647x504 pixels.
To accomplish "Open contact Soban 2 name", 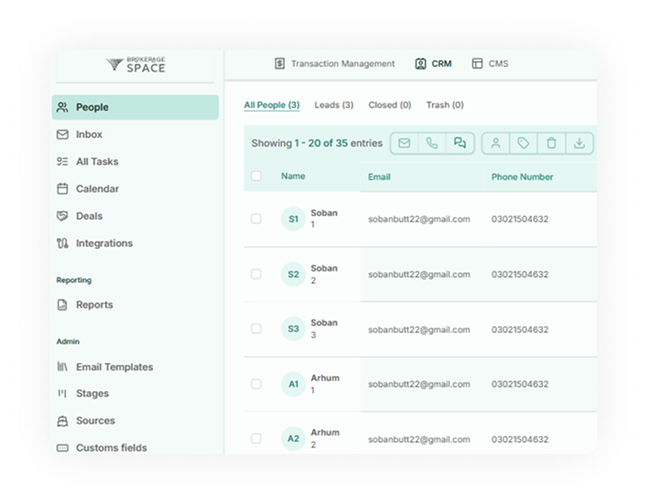I will click(324, 274).
